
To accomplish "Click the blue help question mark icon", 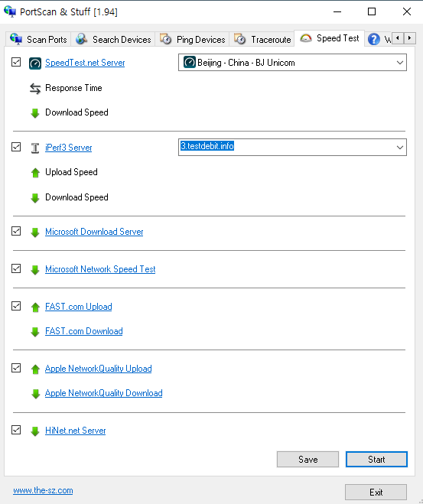I will click(x=374, y=39).
